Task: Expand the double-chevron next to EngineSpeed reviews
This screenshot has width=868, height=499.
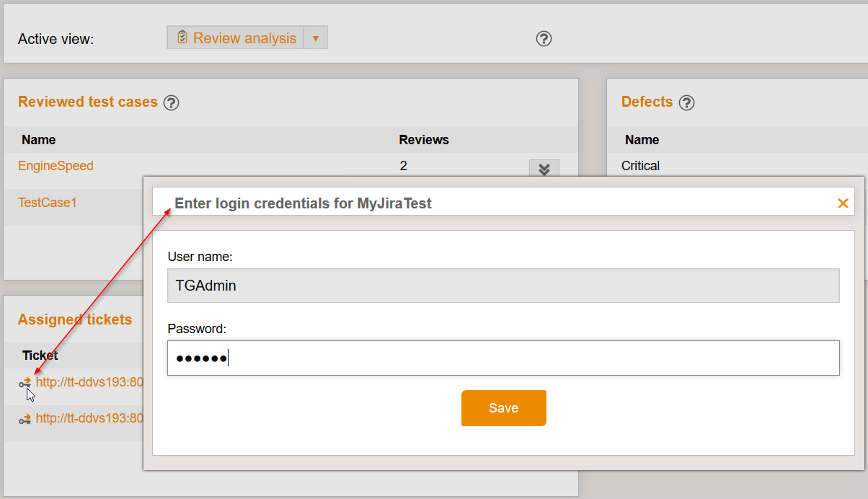Action: pos(544,168)
